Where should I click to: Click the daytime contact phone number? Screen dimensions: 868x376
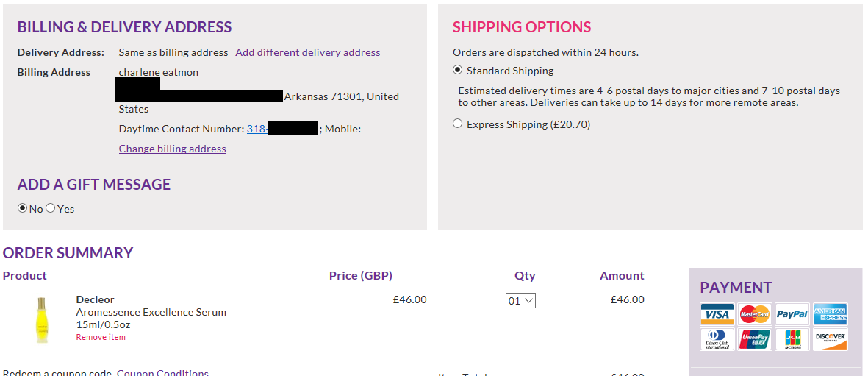pyautogui.click(x=257, y=129)
